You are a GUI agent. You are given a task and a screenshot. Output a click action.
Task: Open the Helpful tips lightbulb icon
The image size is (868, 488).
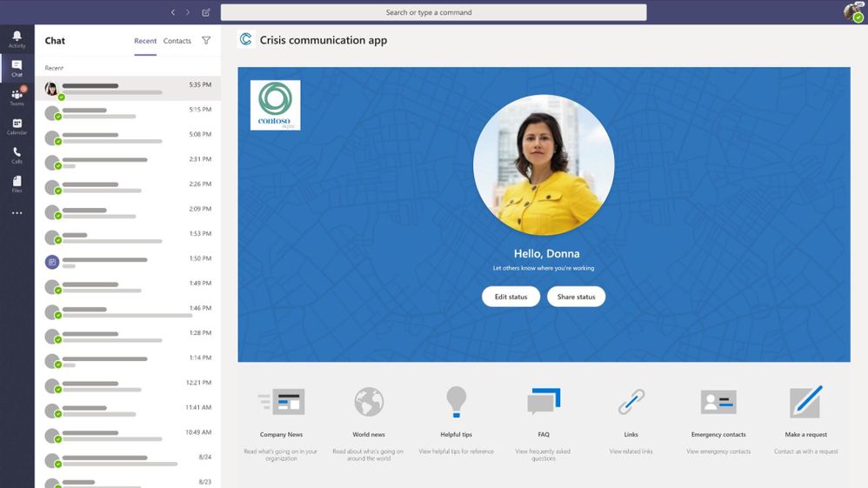pyautogui.click(x=456, y=401)
